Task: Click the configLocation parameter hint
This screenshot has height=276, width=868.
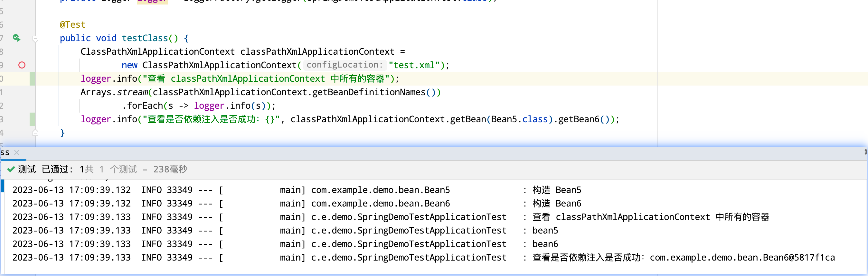Action: (344, 65)
